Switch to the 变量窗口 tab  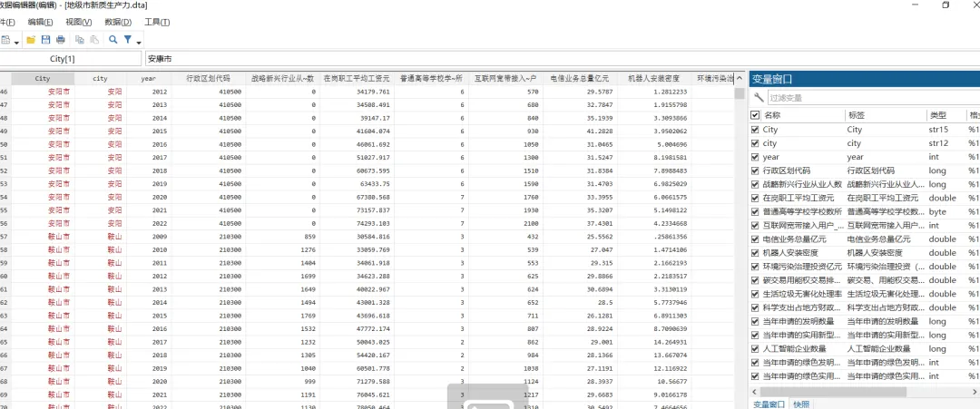coord(769,404)
